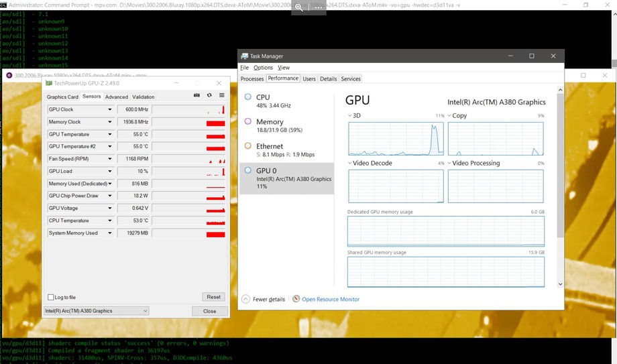Screen dimensions: 617x364
Task: Select the Memory performance circle icon
Action: tap(248, 121)
